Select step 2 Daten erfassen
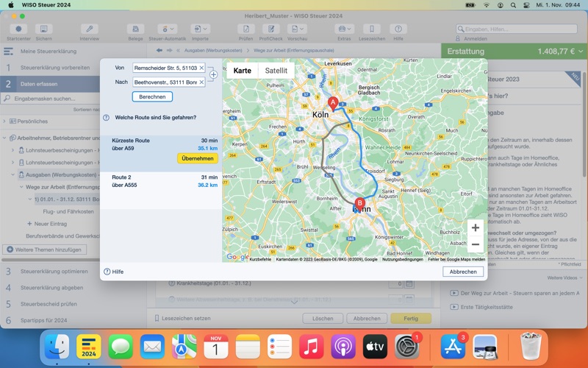 point(50,84)
